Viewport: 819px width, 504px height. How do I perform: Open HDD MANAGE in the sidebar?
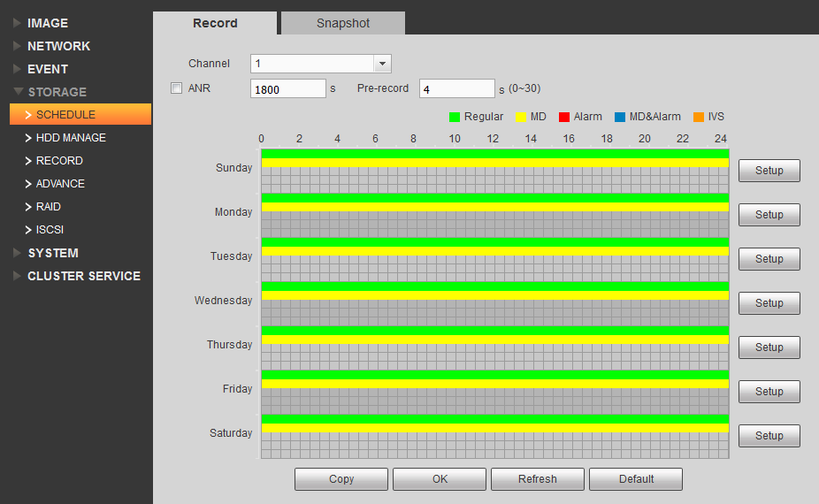[71, 138]
